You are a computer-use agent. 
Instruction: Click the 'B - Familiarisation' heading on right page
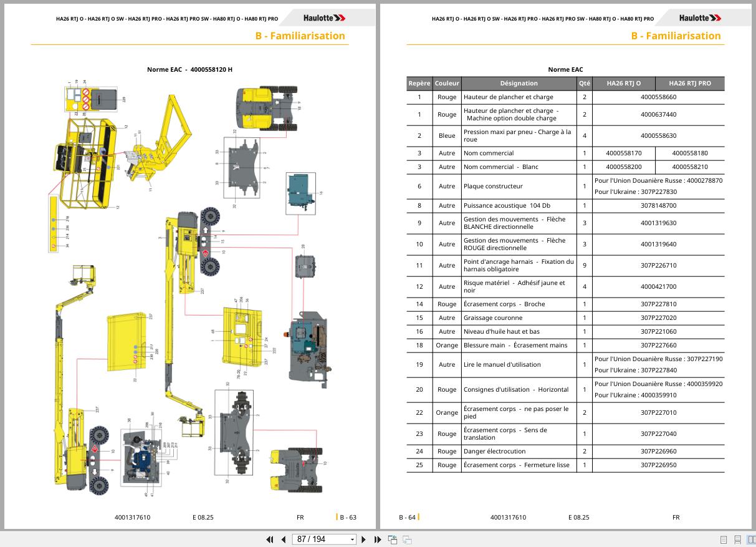pos(676,36)
